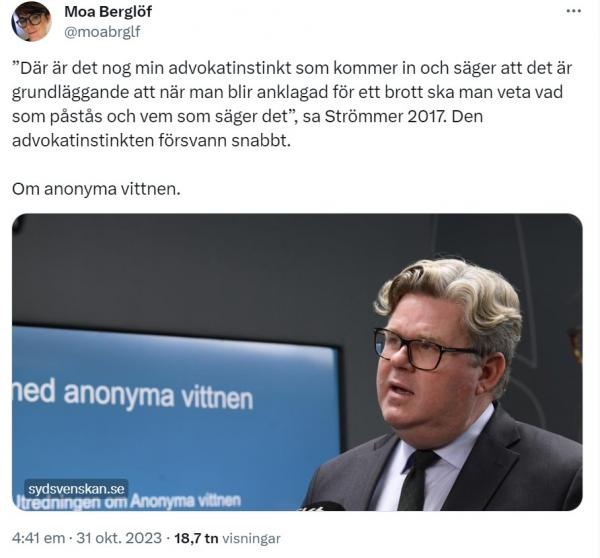Open the Moa Berglöf display name link

[x=108, y=11]
